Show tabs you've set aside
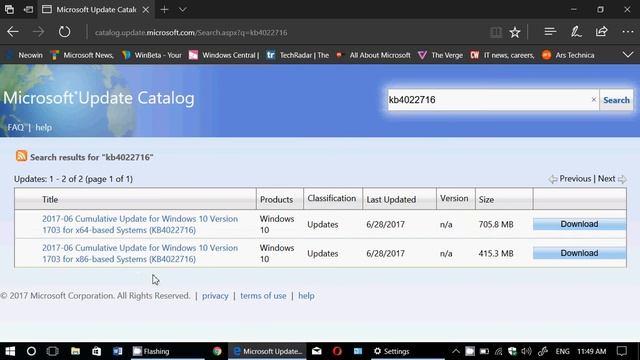Screen dimensions: 640x360 (9, 9)
